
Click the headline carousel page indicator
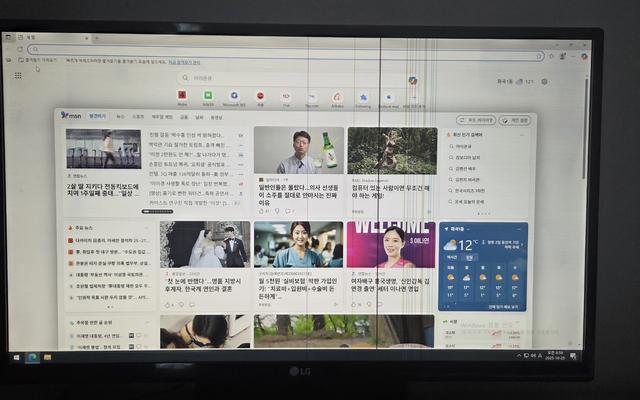157,211
